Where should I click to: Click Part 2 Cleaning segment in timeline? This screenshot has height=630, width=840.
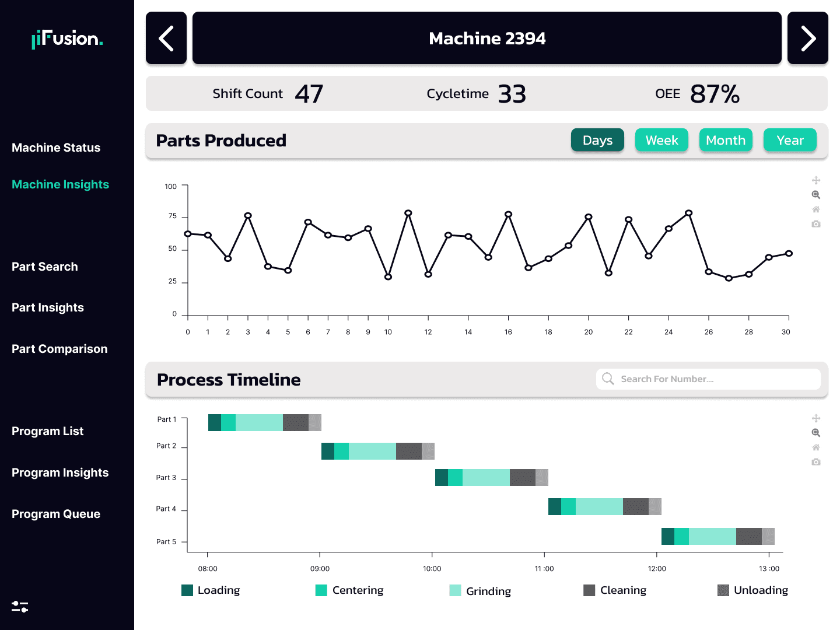409,451
